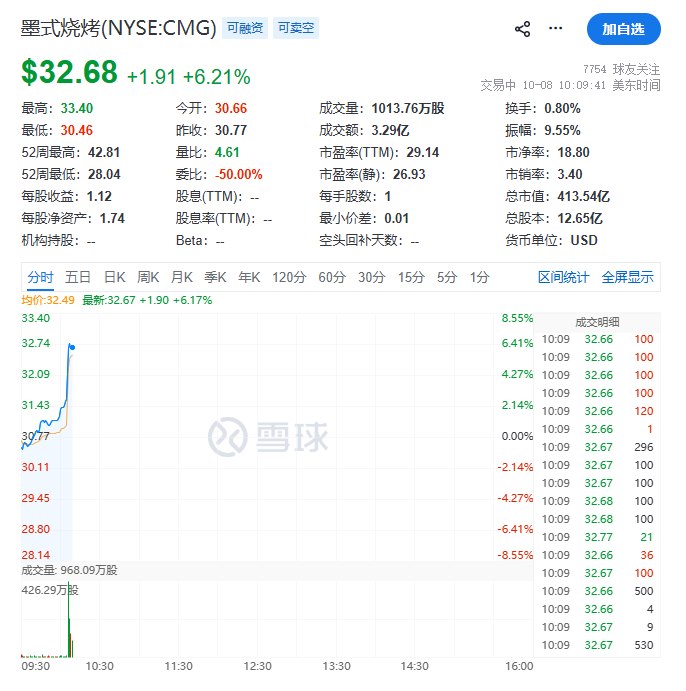Click the 总股本 value 12.65亿
The height and width of the screenshot is (691, 686).
coord(580,219)
